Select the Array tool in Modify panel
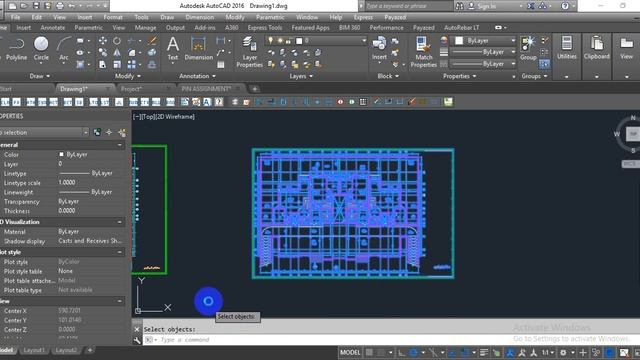The height and width of the screenshot is (360, 640). 131,64
